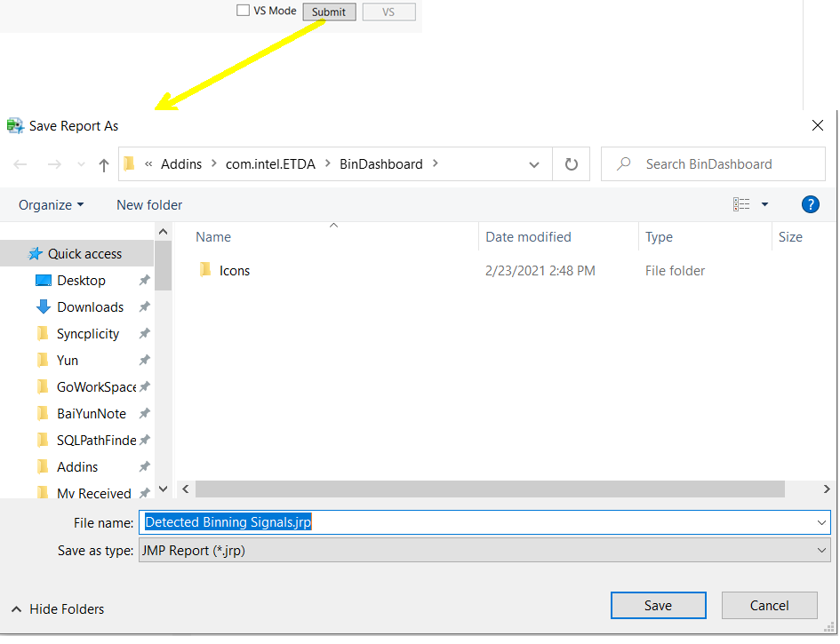
Task: Open recent locations dropdown arrow
Action: [81, 164]
